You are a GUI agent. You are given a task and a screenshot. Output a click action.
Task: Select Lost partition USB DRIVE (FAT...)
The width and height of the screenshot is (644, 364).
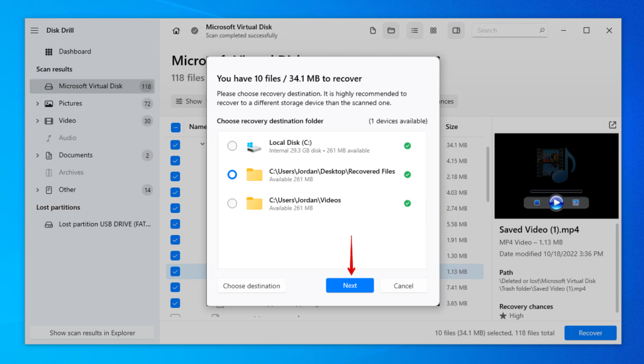point(91,224)
